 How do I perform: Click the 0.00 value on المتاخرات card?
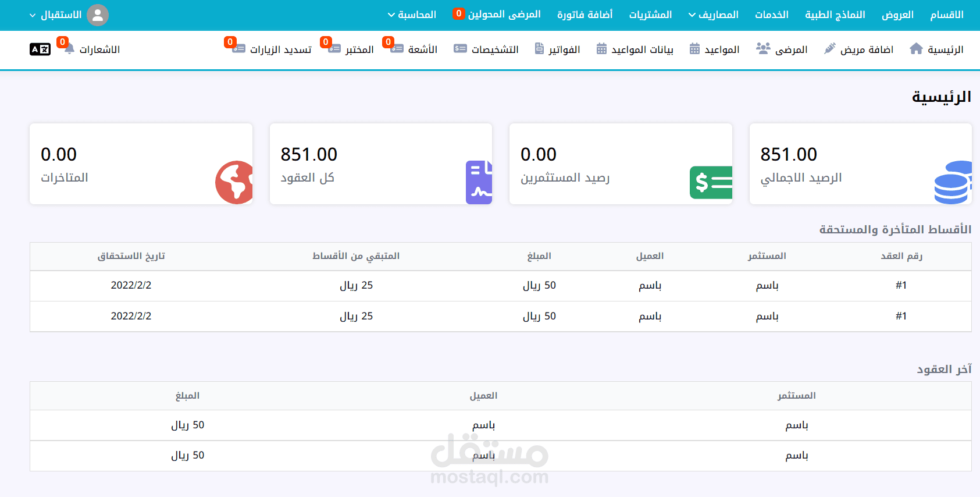59,154
